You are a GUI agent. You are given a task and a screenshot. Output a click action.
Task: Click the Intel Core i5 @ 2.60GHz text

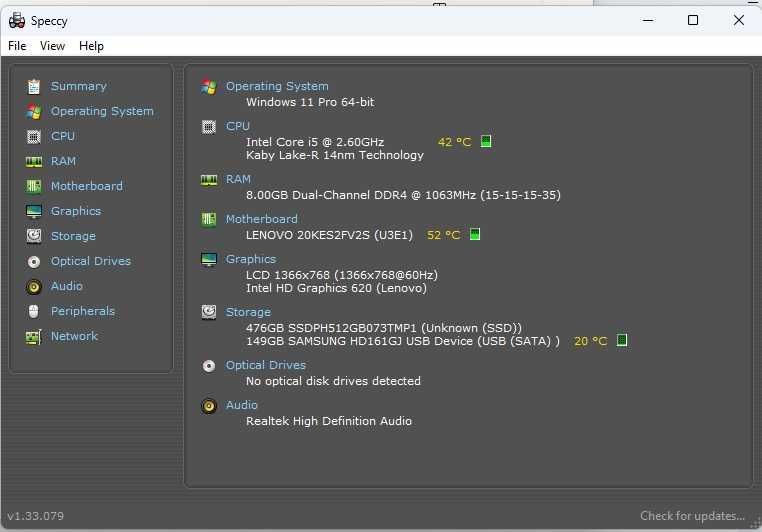pyautogui.click(x=315, y=142)
